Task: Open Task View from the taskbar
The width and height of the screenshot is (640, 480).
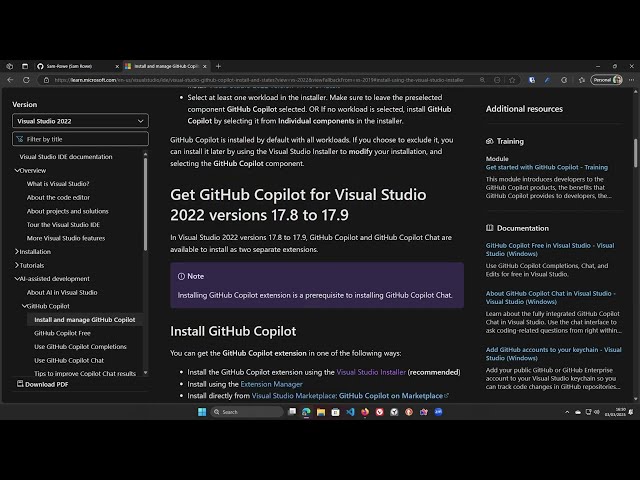Action: click(292, 412)
